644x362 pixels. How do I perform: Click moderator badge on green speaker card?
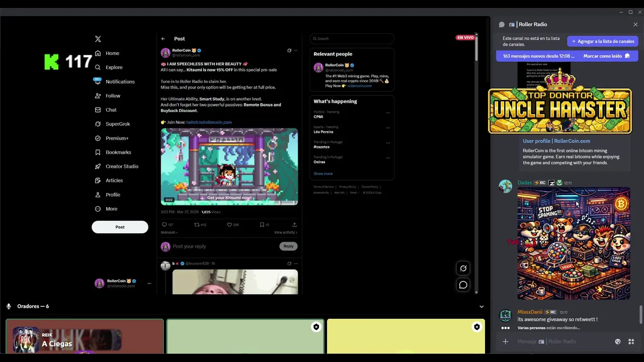click(316, 327)
